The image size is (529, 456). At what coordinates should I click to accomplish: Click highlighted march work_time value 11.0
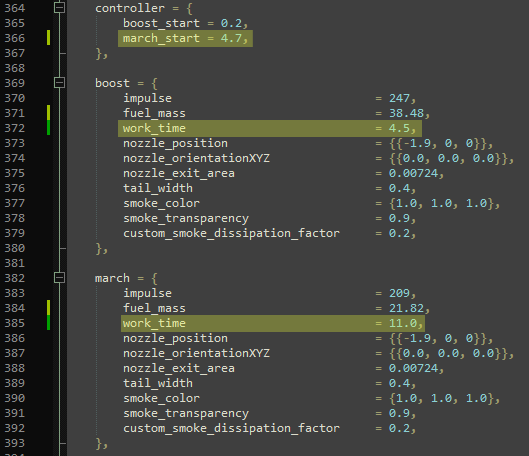(x=403, y=323)
